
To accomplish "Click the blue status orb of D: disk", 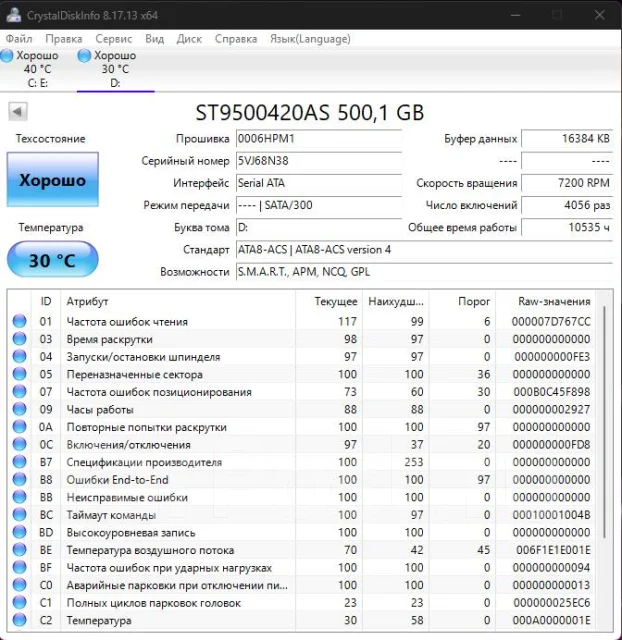I will point(84,56).
